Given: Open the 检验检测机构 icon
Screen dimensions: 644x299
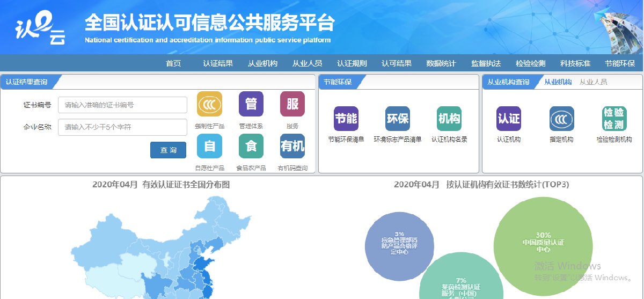Looking at the screenshot, I should (x=614, y=119).
